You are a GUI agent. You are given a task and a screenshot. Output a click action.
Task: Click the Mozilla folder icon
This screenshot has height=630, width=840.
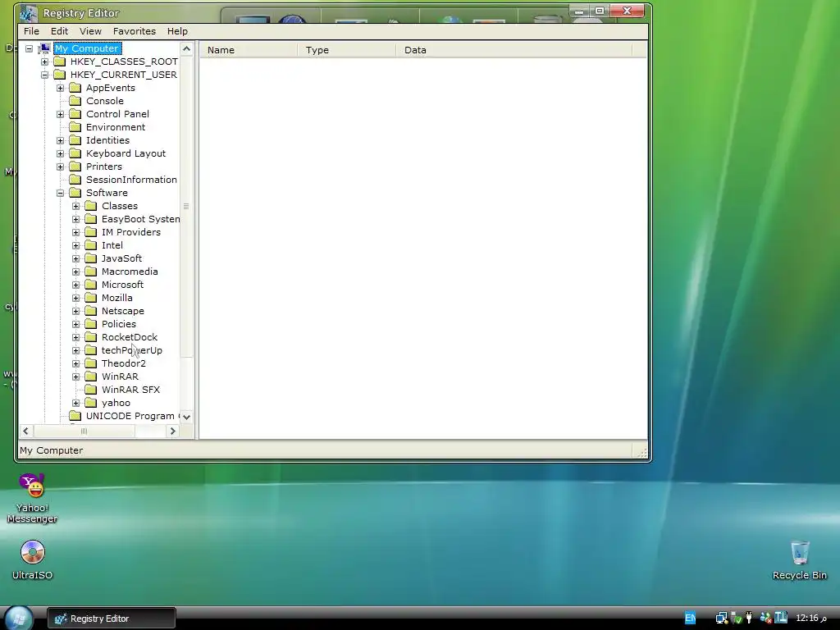[91, 298]
